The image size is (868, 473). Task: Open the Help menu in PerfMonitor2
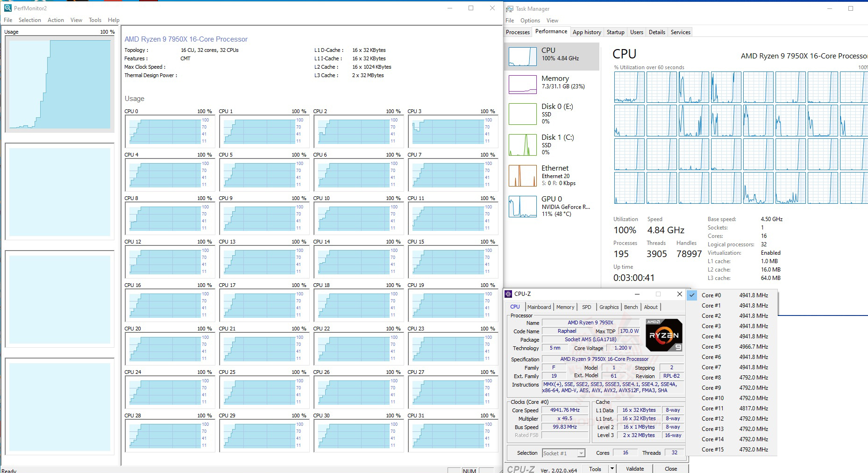(114, 20)
